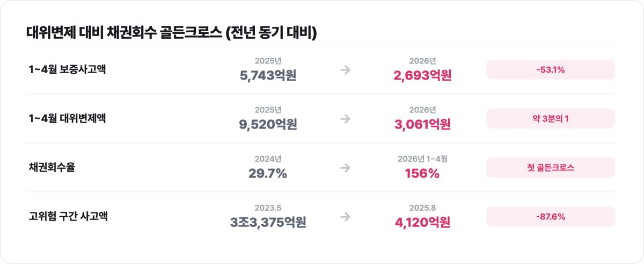Select the 1~4월 대위변제액 row label
This screenshot has height=264, width=644.
pyautogui.click(x=67, y=118)
